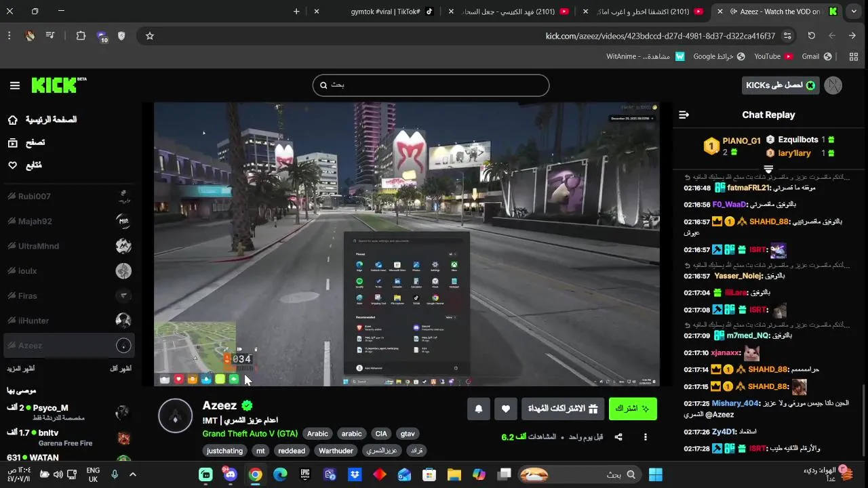This screenshot has height=488, width=868.
Task: Open recommended channel Psyco_M
Action: click(x=69, y=411)
